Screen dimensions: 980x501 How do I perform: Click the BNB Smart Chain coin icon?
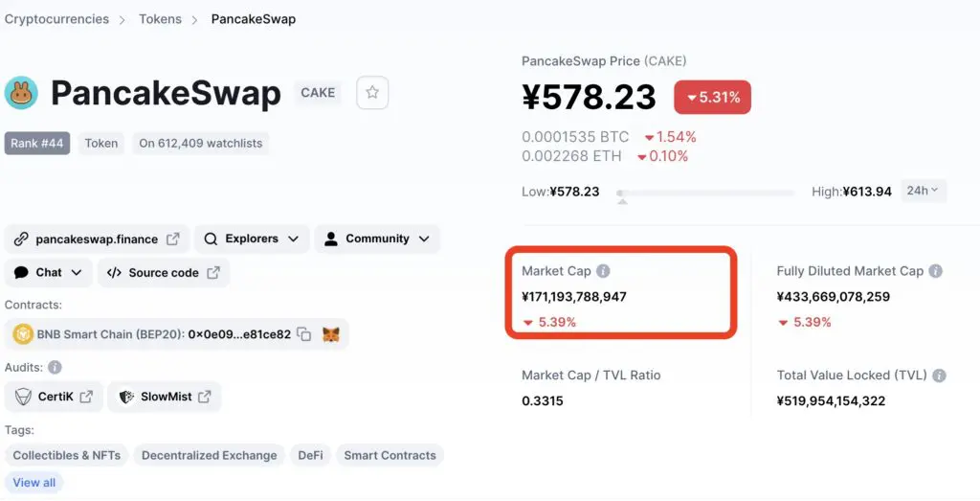point(23,334)
